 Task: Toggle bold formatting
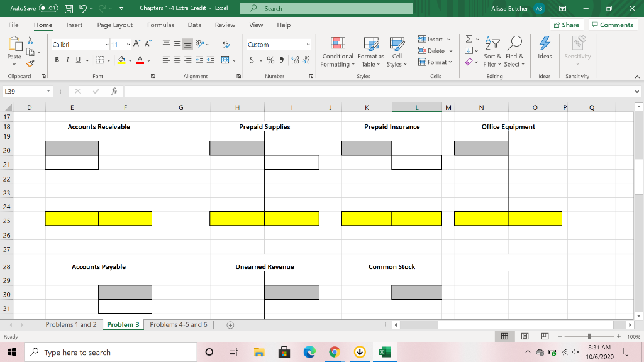point(56,60)
